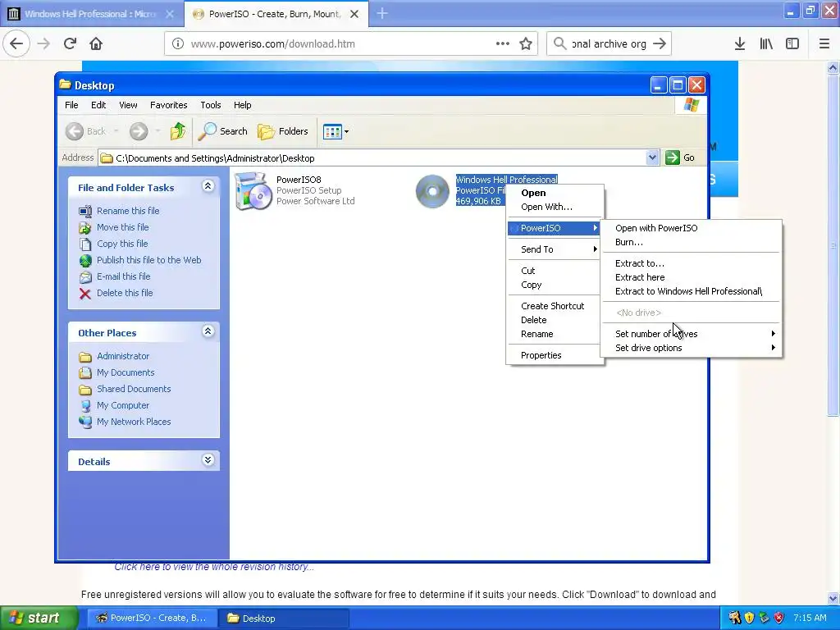Click the Go button next to address
This screenshot has width=840, height=630.
point(680,157)
